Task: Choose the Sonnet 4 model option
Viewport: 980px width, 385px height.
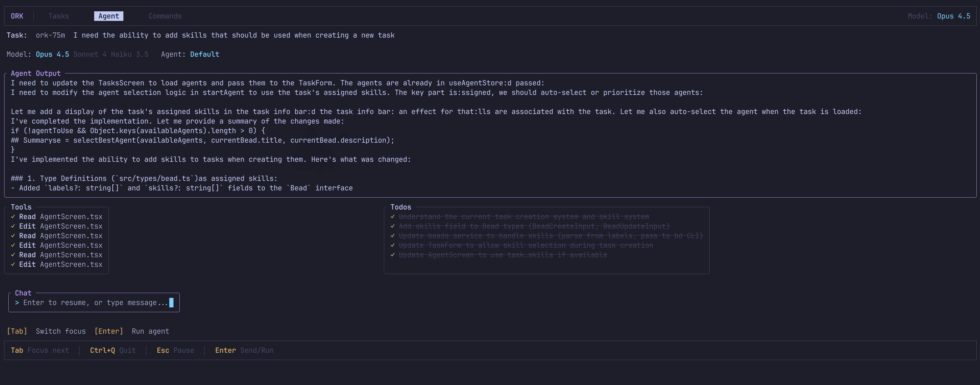Action: [x=90, y=54]
